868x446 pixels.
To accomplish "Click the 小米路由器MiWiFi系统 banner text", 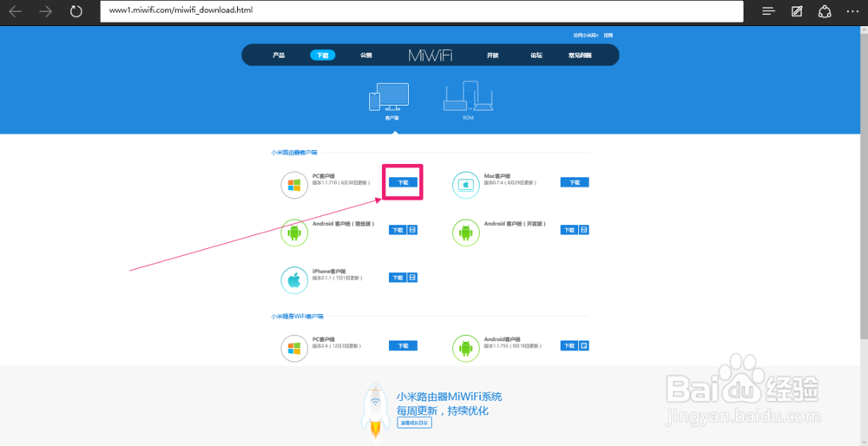I will coord(449,397).
